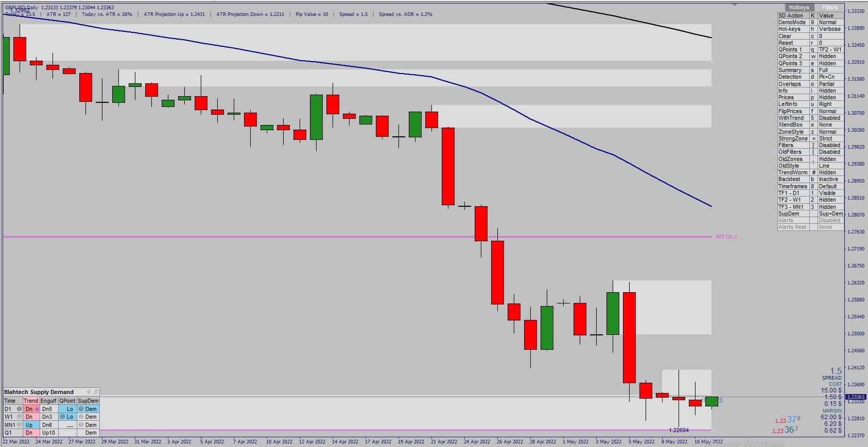Toggle TF1 - D1 zones Visible value
This screenshot has width=868, height=447.
(830, 193)
